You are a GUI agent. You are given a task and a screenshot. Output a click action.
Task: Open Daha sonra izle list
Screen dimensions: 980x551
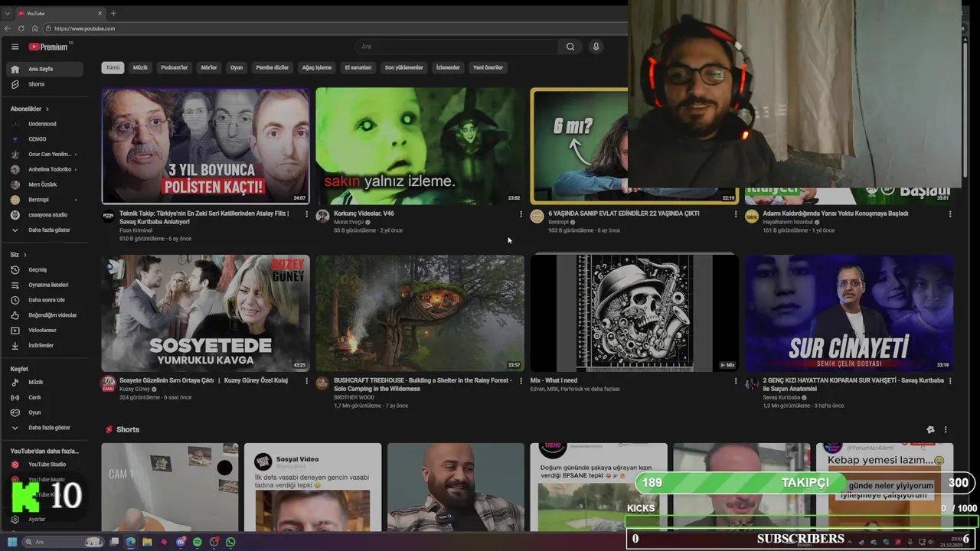click(44, 300)
